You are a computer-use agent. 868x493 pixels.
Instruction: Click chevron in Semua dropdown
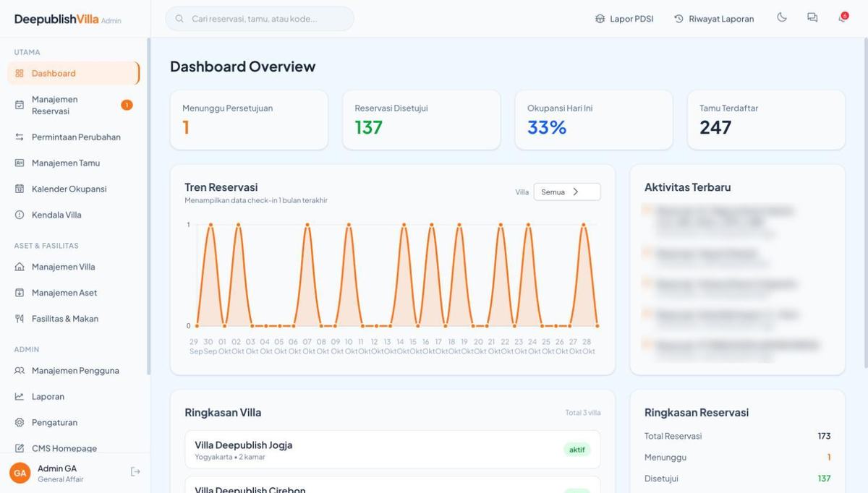tap(576, 192)
